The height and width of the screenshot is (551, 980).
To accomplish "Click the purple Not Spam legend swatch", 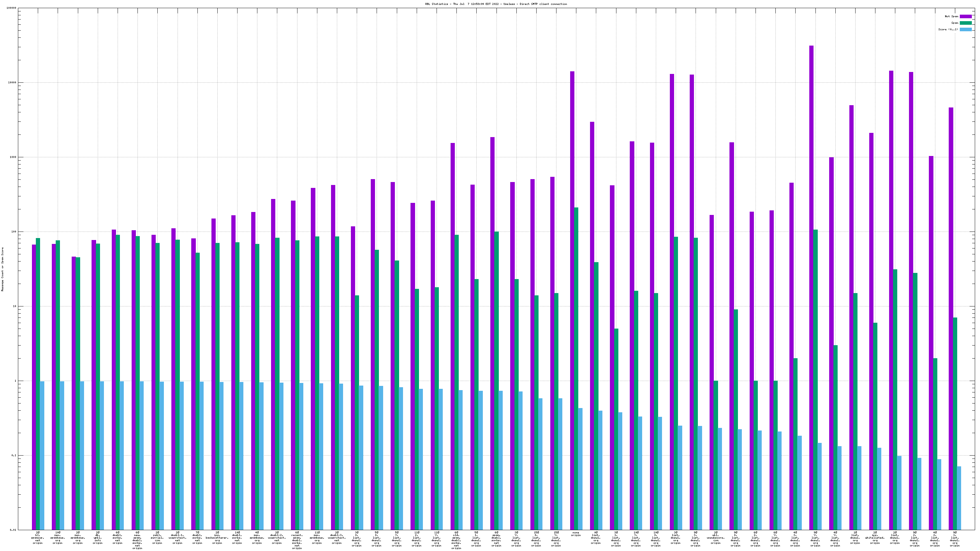I will point(966,16).
